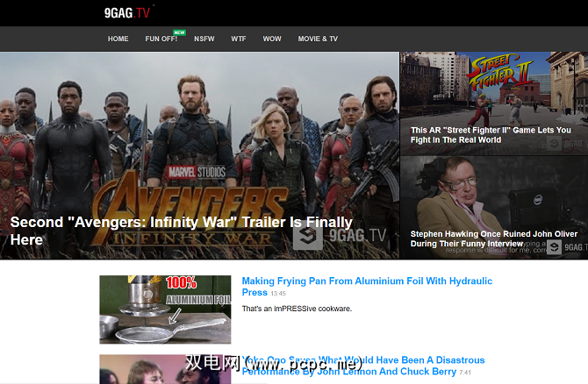Open the MOVIE & TV category
The image size is (588, 384).
coord(318,39)
